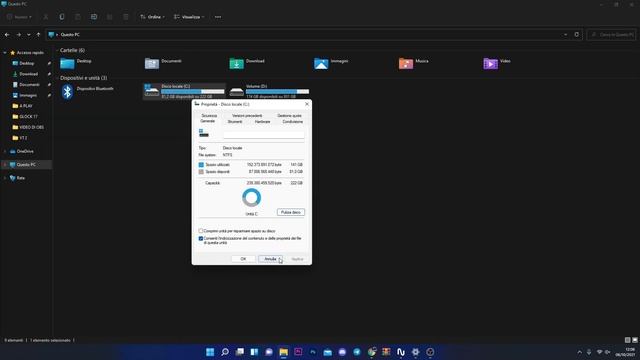Collapse the Accesso rapido tree node

tap(5, 53)
